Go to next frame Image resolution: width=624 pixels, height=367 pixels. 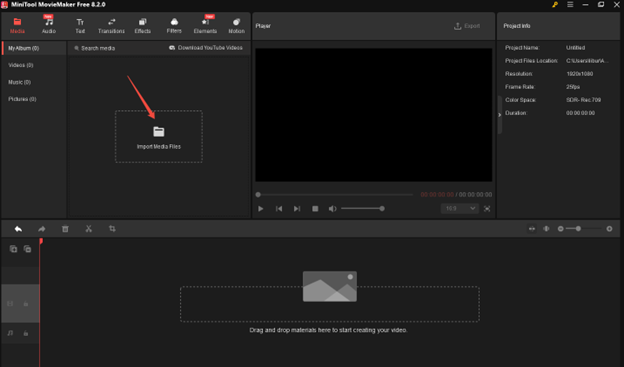coord(297,209)
